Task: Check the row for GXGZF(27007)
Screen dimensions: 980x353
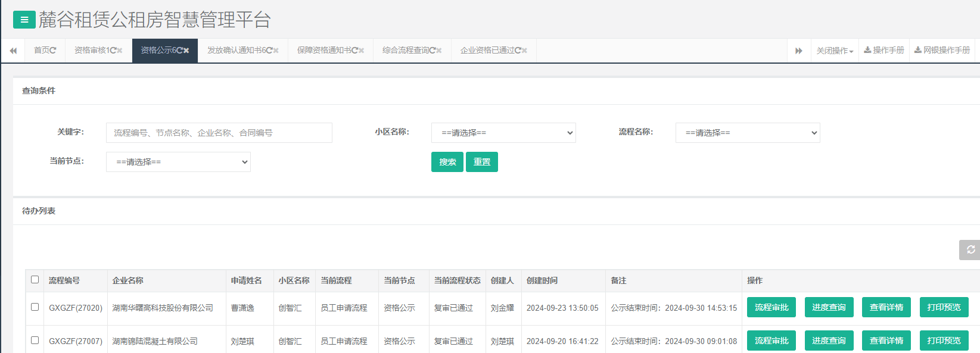Action: [35, 340]
